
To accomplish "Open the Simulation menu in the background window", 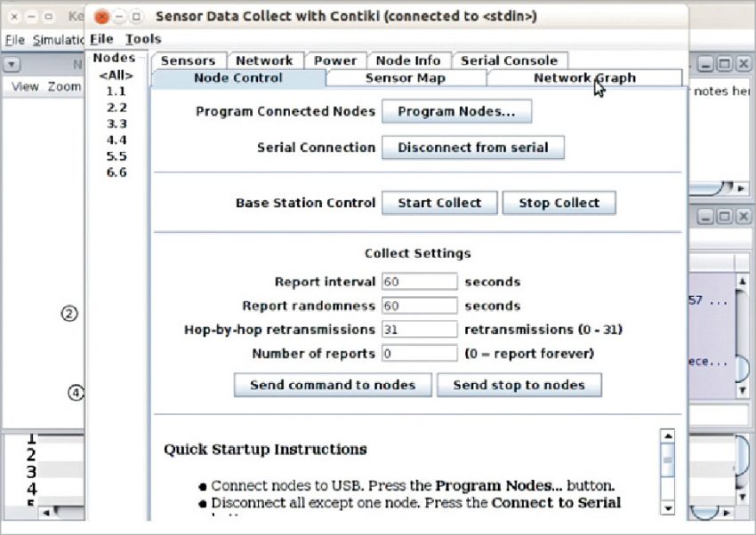I will [58, 40].
